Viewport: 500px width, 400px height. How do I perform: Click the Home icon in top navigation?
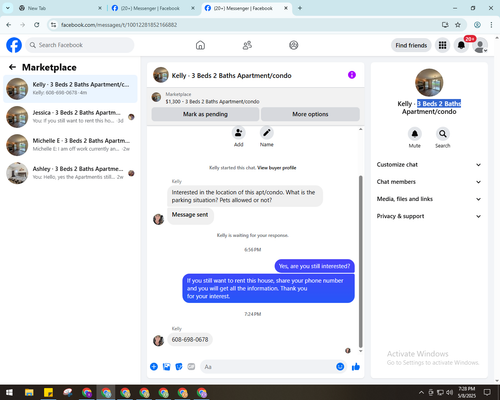point(200,45)
